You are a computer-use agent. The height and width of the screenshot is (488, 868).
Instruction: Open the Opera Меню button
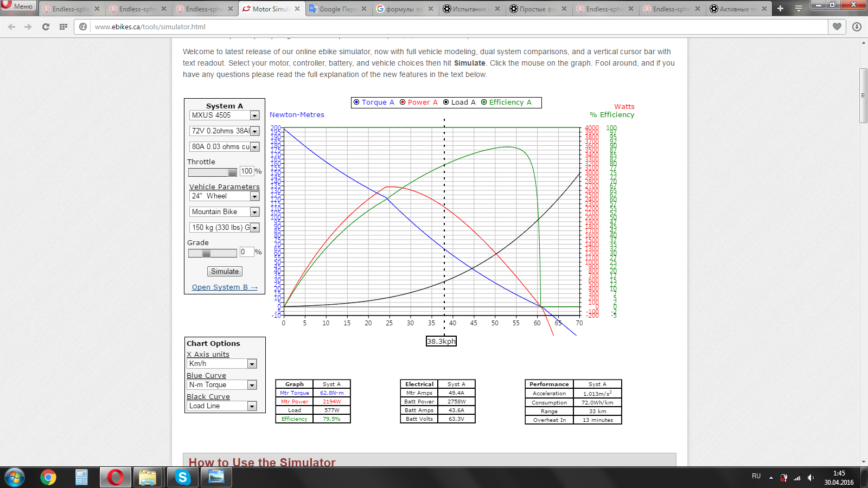pos(18,6)
